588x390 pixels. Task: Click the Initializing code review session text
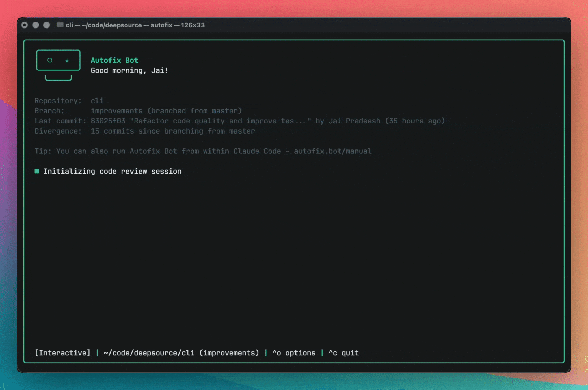point(112,172)
